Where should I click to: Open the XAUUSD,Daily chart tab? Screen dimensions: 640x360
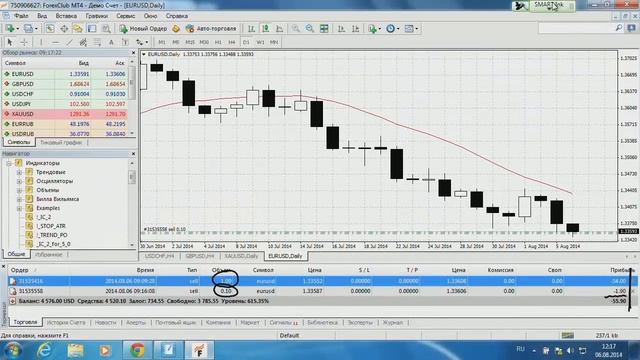[241, 256]
